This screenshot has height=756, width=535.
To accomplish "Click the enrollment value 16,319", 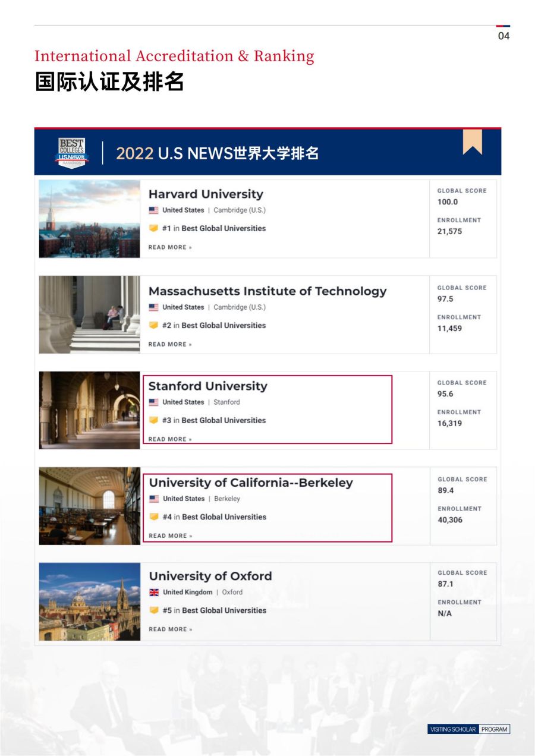I will pos(449,423).
